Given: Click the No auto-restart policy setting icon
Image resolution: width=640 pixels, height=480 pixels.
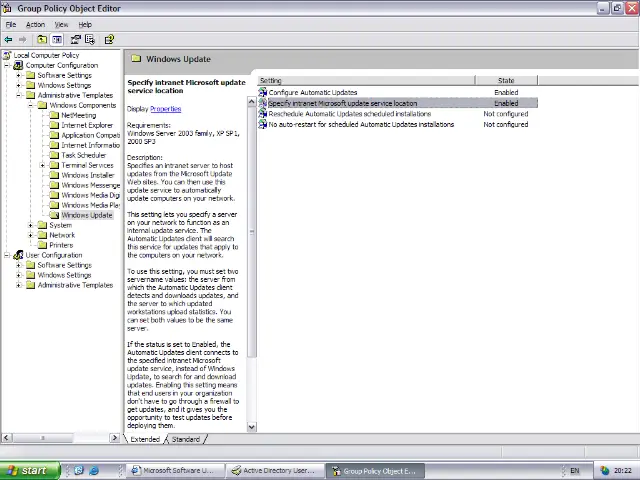Looking at the screenshot, I should pyautogui.click(x=263, y=124).
